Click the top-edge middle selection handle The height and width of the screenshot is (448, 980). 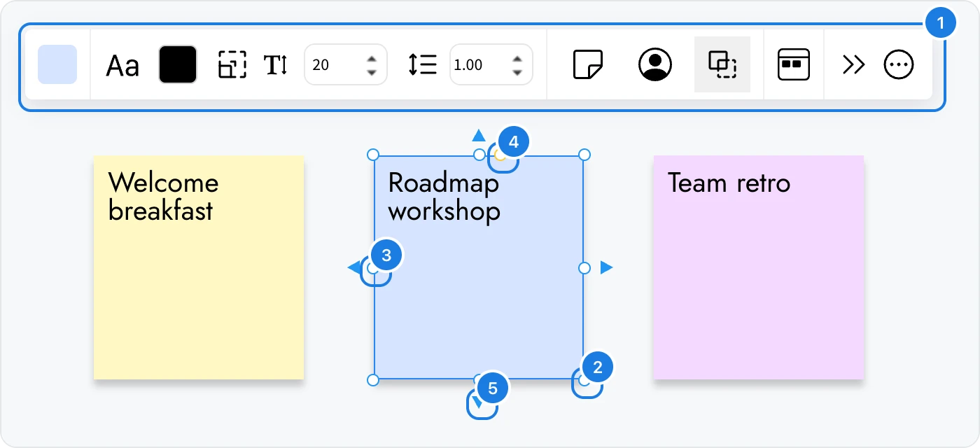click(x=479, y=154)
